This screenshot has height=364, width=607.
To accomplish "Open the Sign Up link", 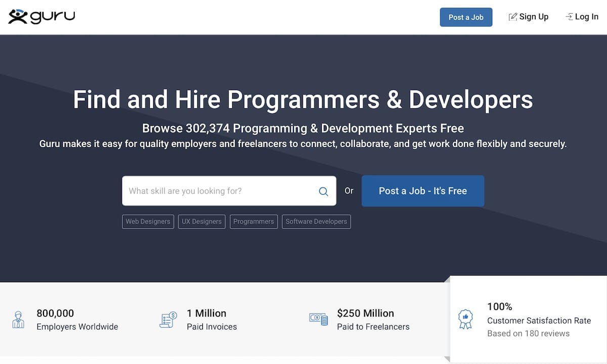I will point(529,17).
